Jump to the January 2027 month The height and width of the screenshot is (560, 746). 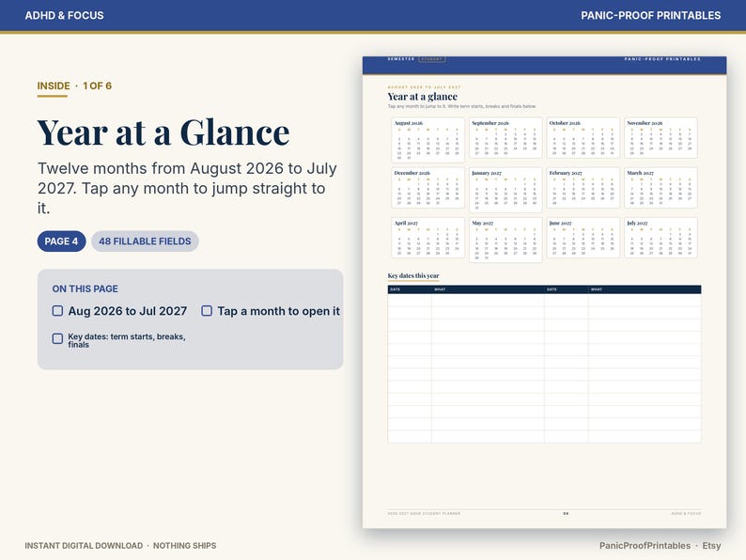point(505,190)
